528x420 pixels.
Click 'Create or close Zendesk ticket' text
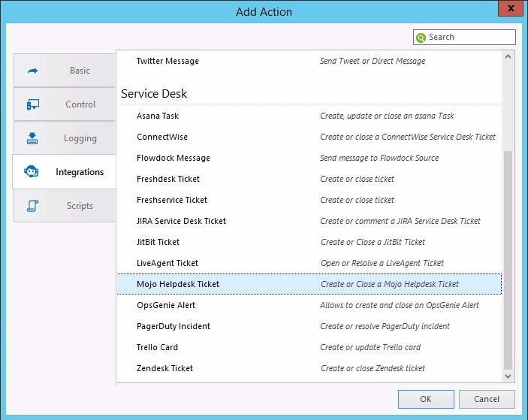373,368
